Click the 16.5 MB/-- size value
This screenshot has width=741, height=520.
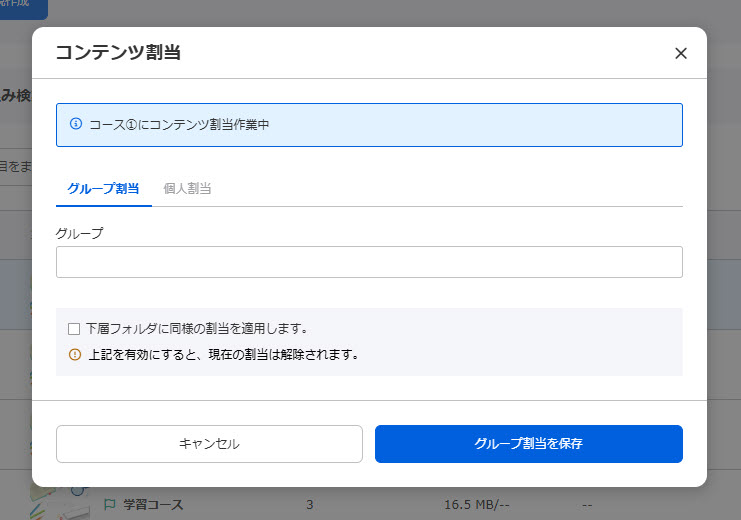coord(476,504)
